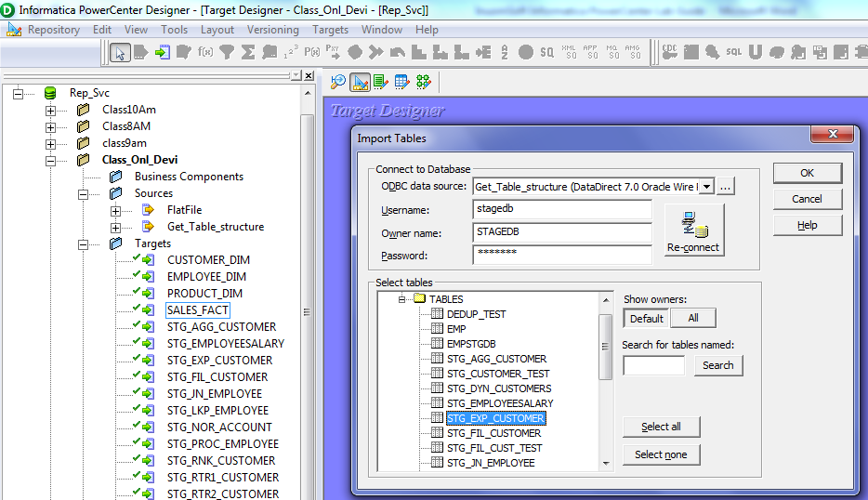Expand the Class10Am folder
Screen dimensions: 868x500
click(50, 111)
